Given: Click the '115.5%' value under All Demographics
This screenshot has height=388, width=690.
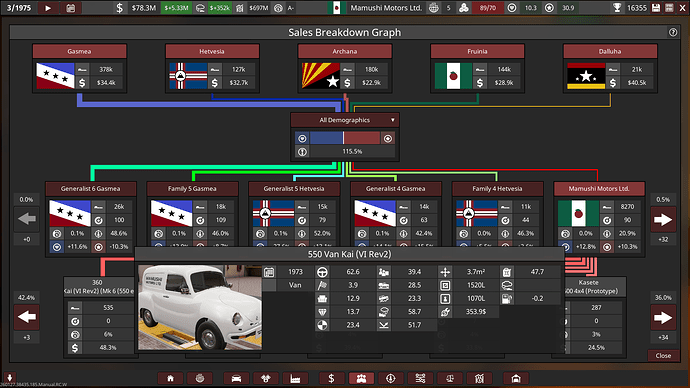Looking at the screenshot, I should 352,151.
